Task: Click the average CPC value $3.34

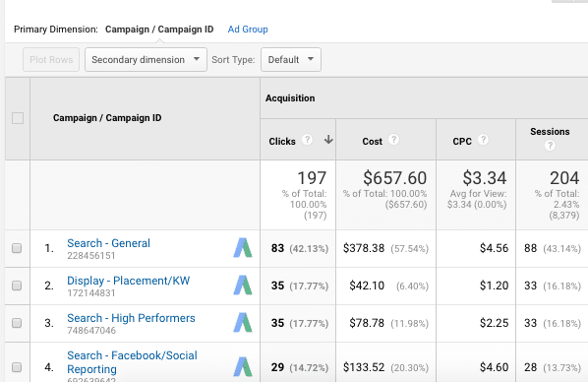Action: pos(485,178)
